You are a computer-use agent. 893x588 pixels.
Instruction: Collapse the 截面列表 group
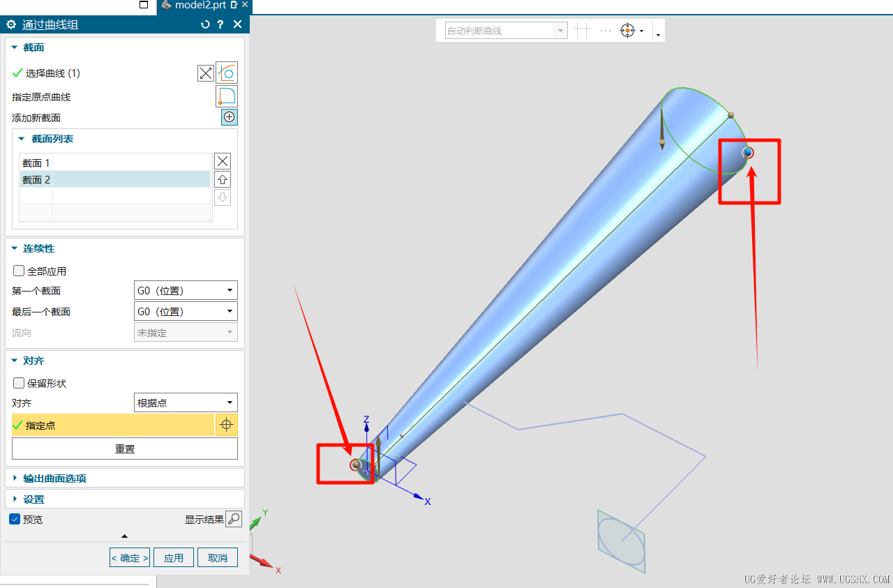point(22,139)
